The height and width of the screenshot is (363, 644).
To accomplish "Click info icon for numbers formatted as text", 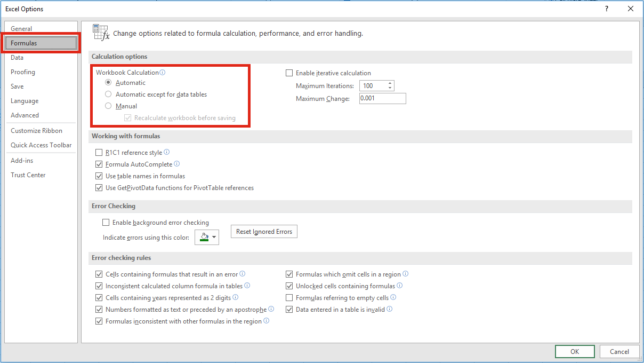I will point(271,309).
